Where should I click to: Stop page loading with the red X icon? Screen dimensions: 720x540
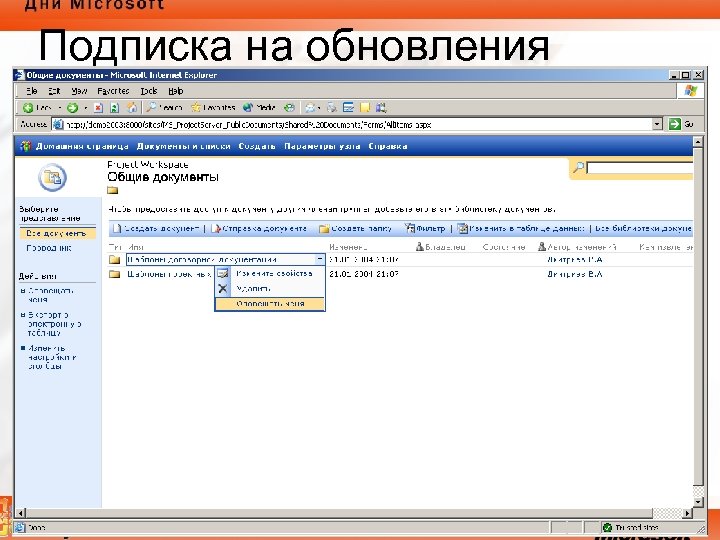coord(98,108)
